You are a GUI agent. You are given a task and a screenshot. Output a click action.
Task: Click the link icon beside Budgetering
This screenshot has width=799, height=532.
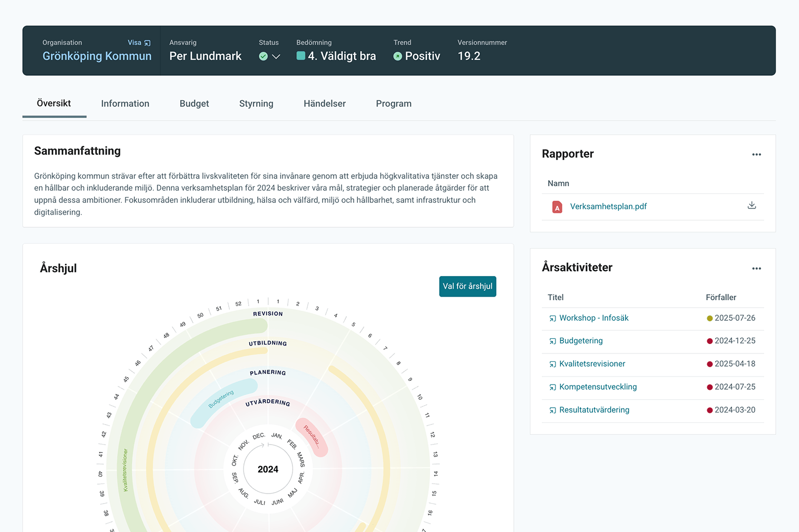552,341
